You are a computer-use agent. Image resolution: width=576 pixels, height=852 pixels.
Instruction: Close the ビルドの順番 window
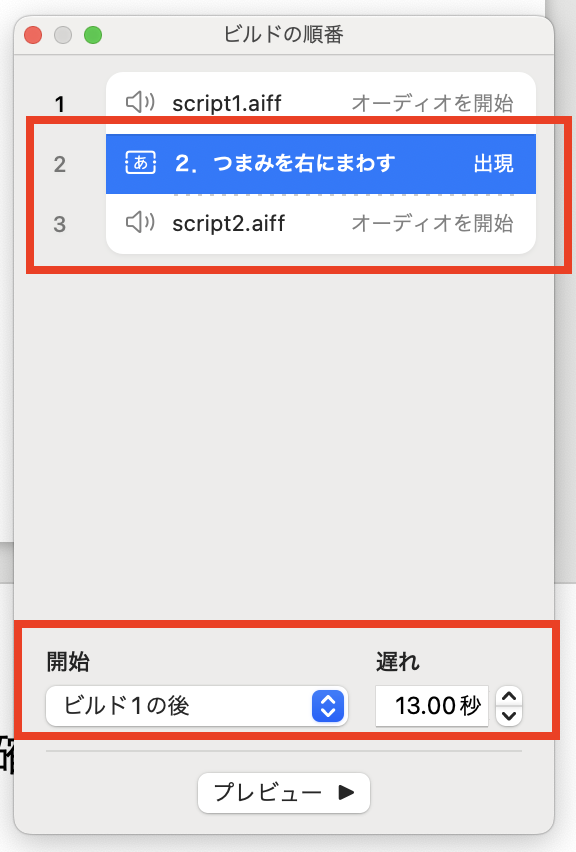(x=33, y=35)
